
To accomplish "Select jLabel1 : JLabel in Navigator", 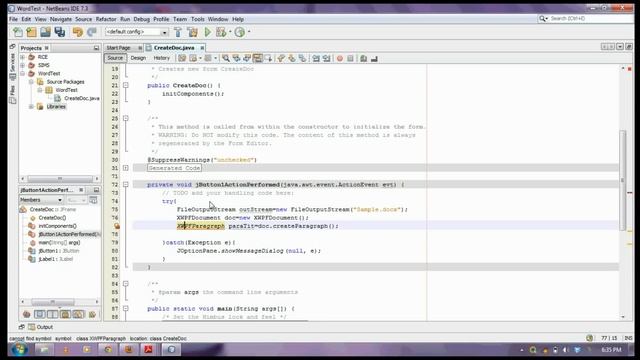I will 55,259.
